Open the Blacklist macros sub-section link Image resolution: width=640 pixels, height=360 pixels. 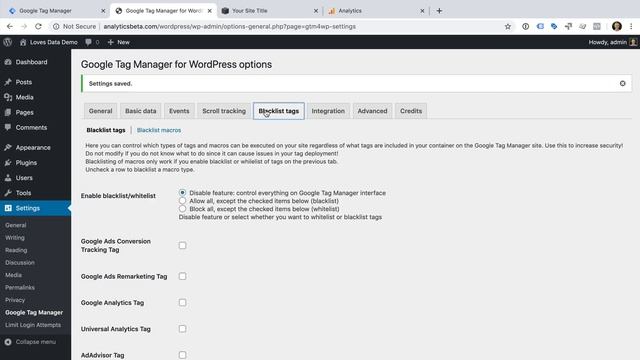(x=159, y=130)
